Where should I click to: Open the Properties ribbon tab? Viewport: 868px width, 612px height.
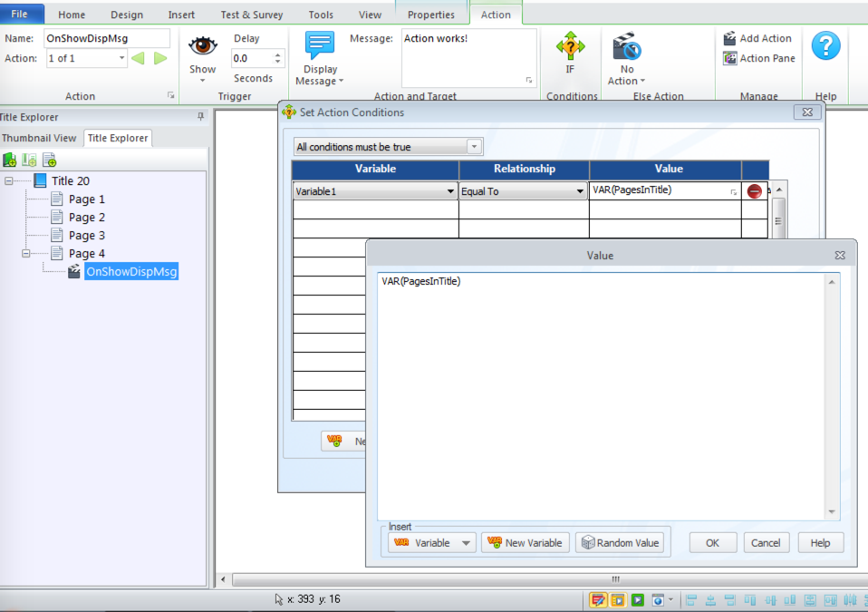point(430,15)
